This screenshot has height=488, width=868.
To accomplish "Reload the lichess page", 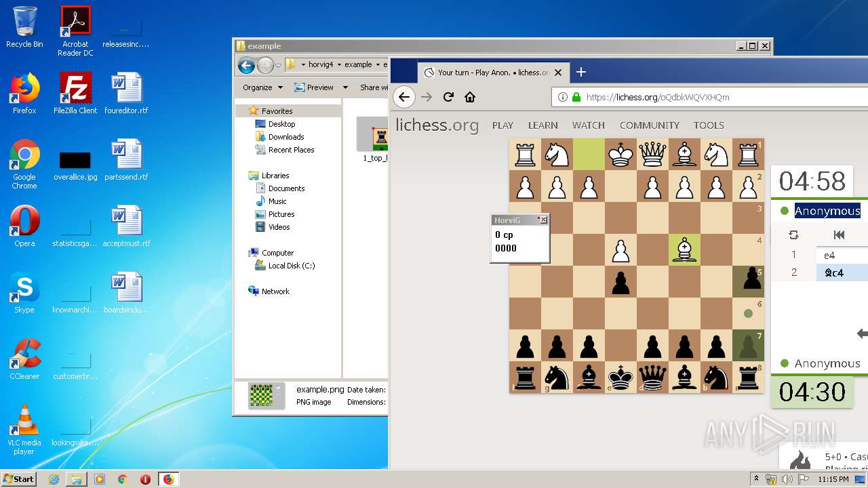I will click(x=448, y=97).
